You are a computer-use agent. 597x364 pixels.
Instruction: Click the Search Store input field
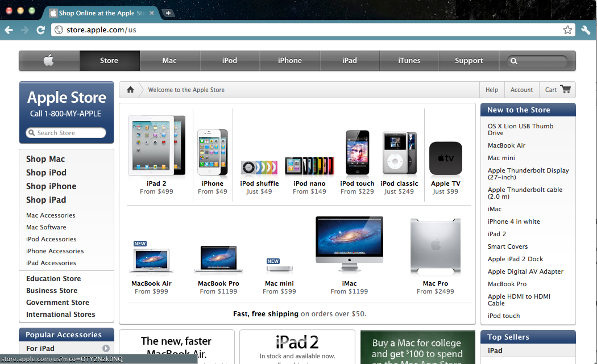(66, 133)
